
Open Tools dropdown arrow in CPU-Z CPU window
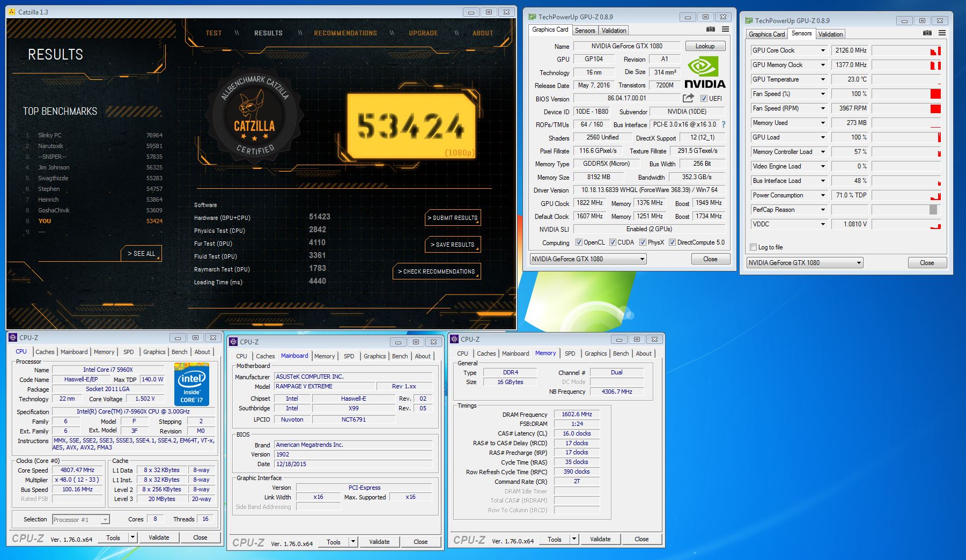[133, 537]
